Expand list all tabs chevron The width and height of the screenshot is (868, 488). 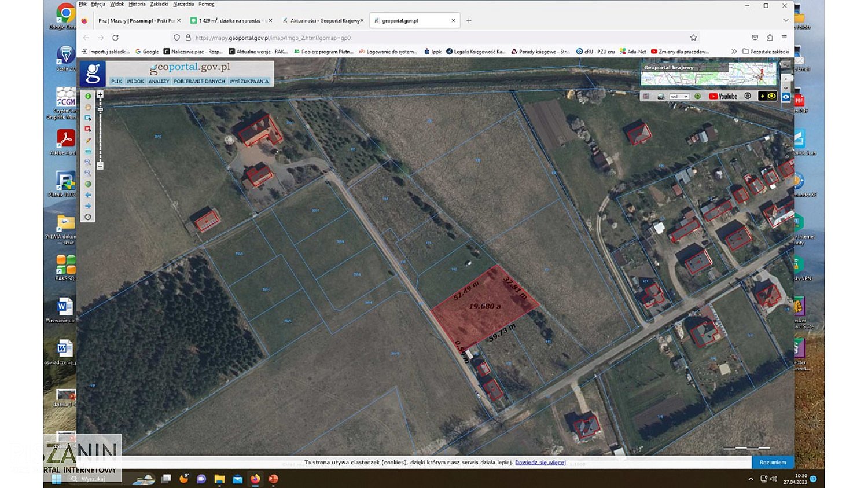785,20
